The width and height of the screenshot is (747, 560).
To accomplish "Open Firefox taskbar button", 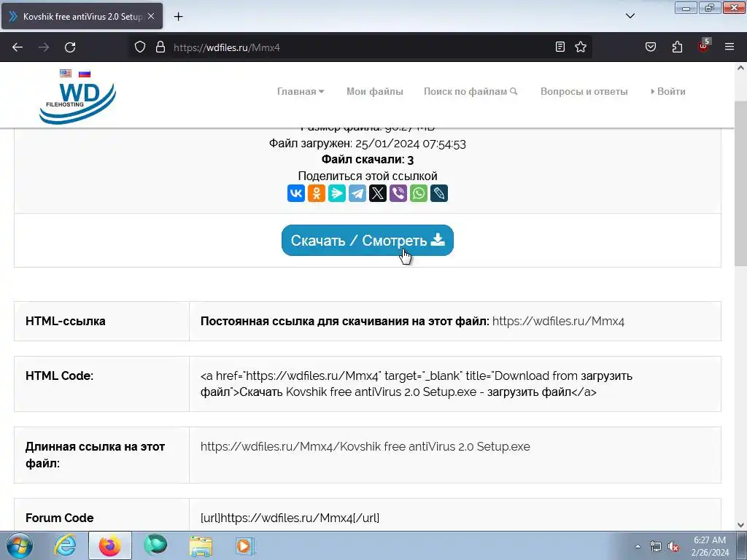I will coord(110,545).
